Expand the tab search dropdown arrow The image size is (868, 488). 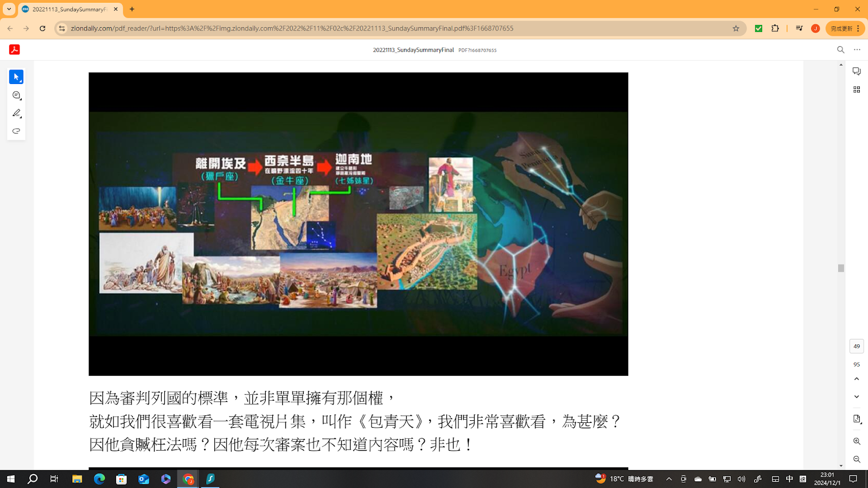(x=9, y=9)
